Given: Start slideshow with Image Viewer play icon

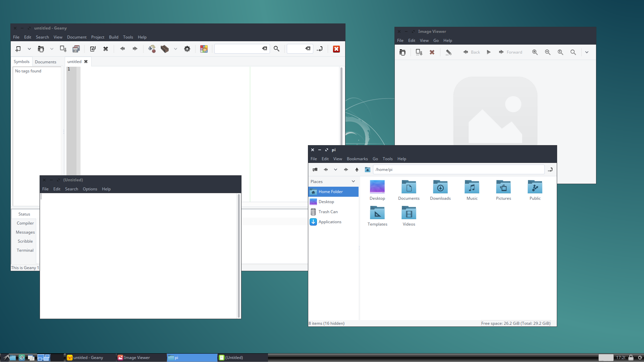Looking at the screenshot, I should point(489,52).
